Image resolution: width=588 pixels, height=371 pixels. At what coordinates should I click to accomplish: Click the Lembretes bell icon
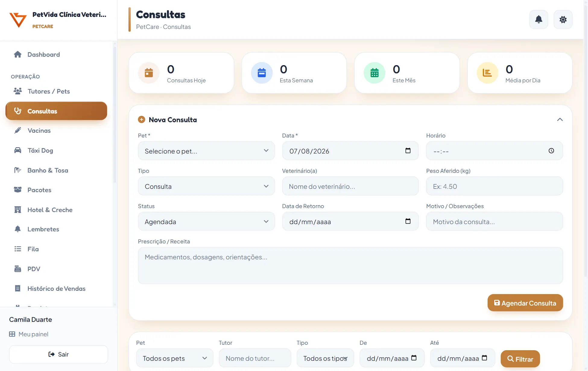pyautogui.click(x=18, y=229)
